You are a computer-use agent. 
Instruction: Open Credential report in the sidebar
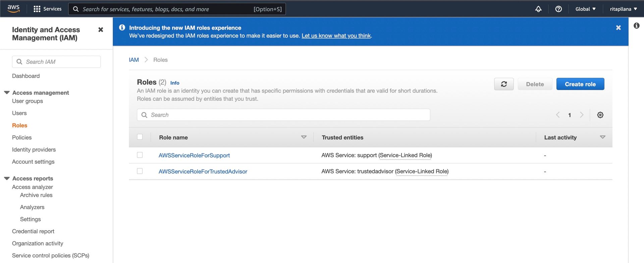[33, 231]
